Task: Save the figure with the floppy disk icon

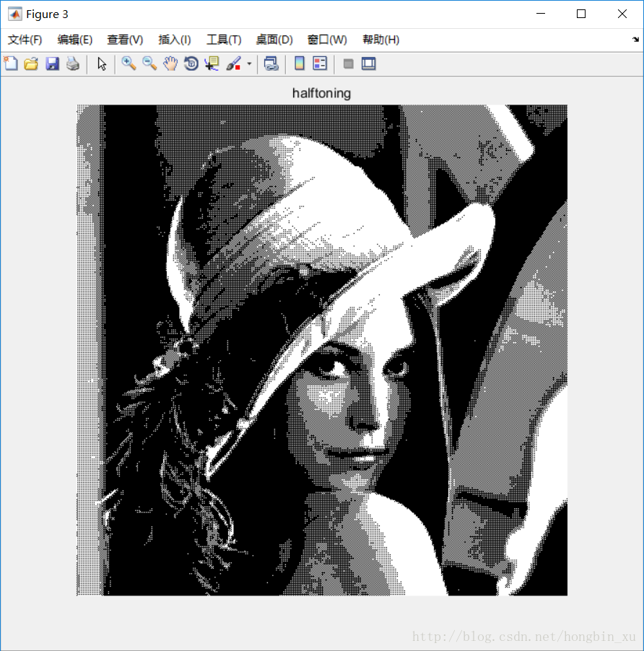Action: coord(52,64)
